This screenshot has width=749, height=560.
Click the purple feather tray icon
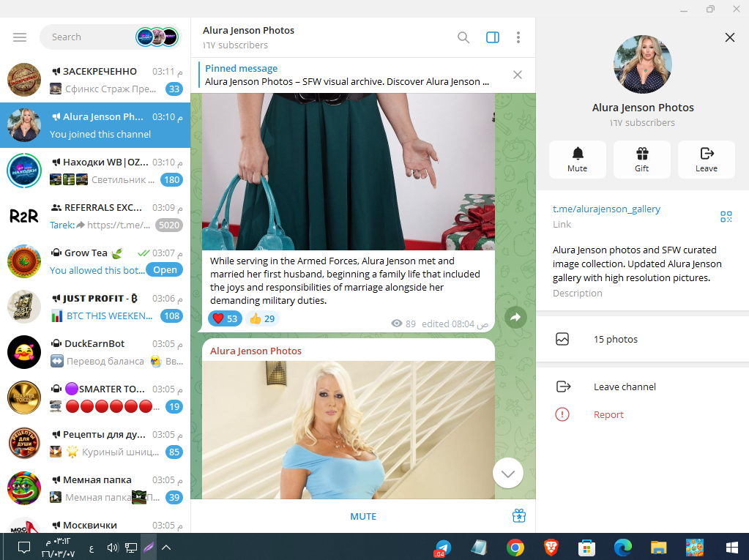tap(149, 548)
